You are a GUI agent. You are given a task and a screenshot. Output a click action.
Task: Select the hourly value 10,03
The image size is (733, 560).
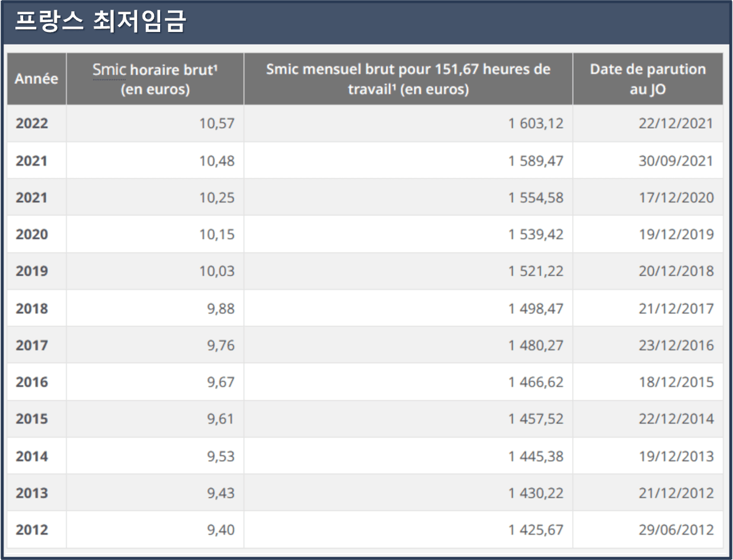click(217, 272)
